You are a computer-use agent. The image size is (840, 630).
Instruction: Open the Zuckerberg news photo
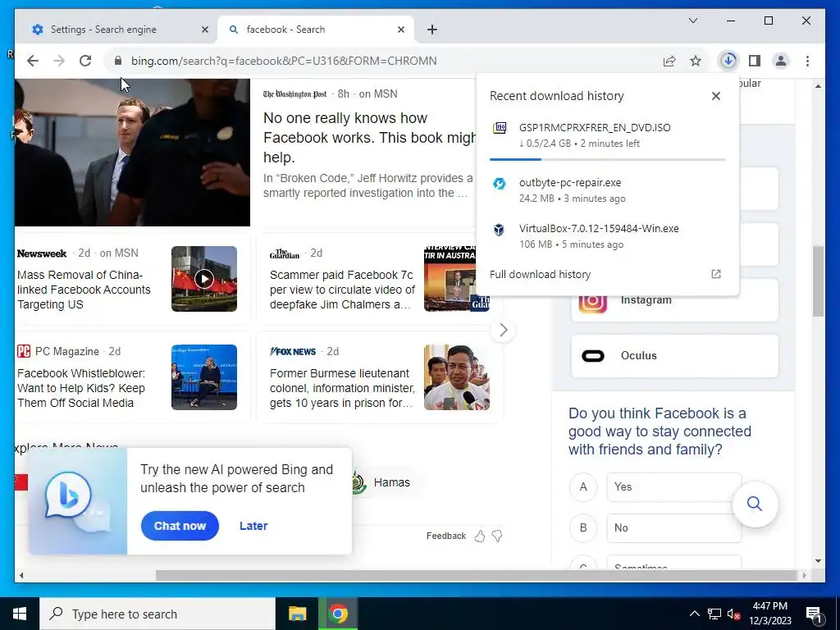(x=132, y=152)
